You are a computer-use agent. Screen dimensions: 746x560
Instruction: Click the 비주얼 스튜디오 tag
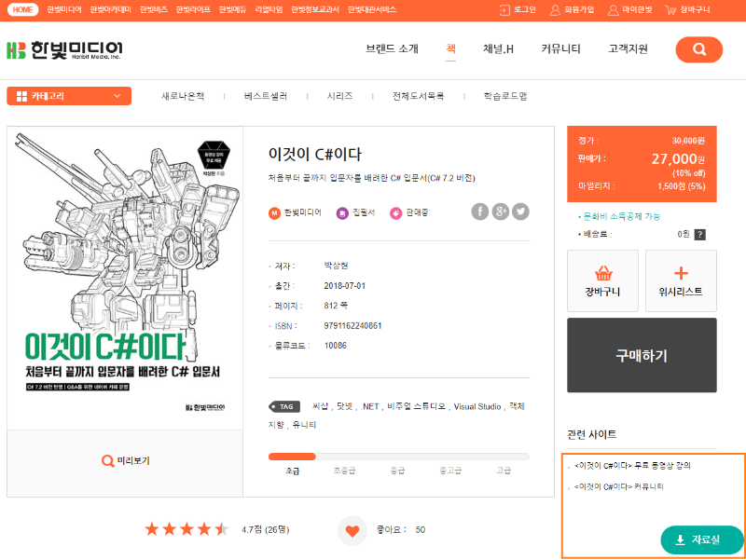point(417,406)
